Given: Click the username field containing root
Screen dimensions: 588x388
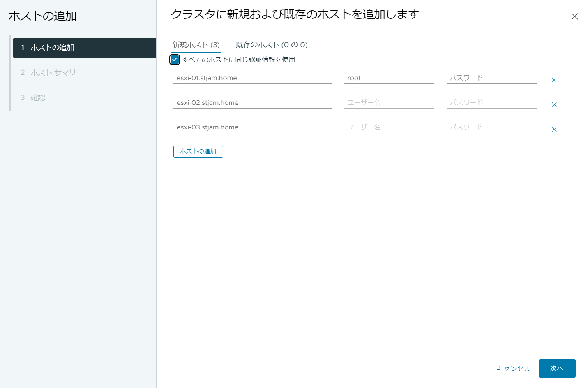Looking at the screenshot, I should (x=389, y=78).
